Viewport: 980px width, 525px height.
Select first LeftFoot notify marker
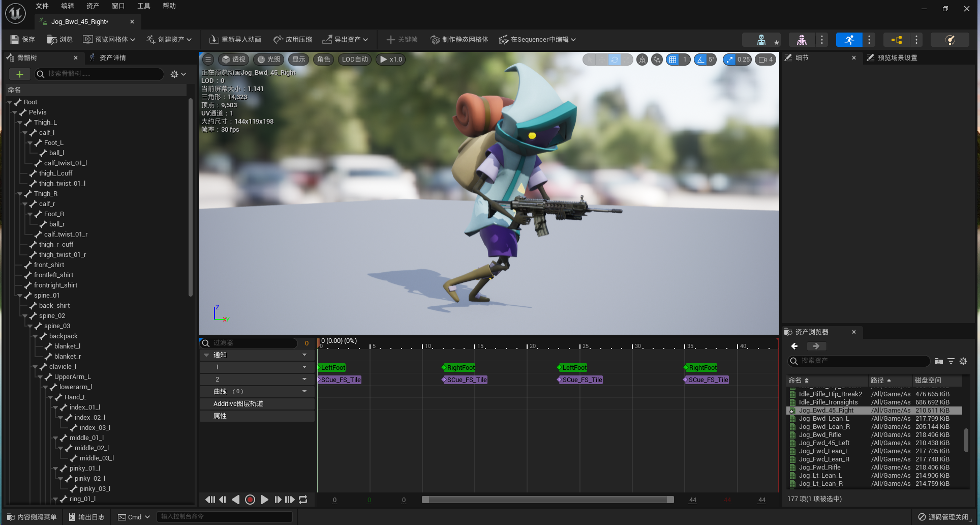tap(332, 368)
